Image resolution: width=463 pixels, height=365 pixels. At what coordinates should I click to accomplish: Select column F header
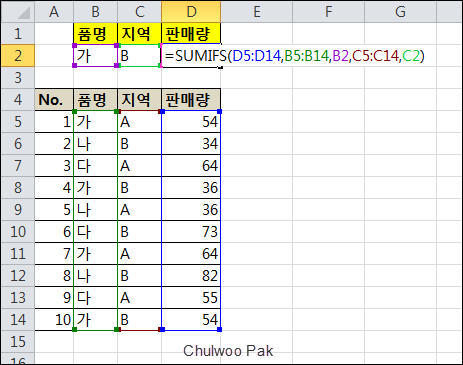[328, 12]
